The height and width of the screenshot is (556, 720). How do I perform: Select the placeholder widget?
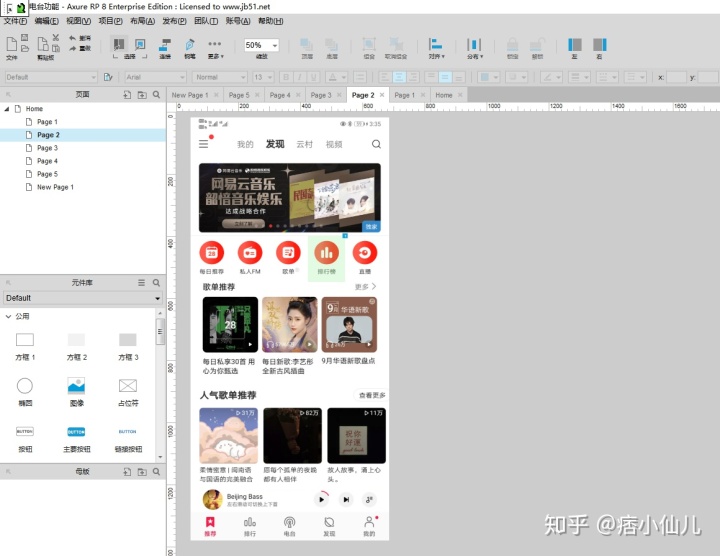[128, 392]
